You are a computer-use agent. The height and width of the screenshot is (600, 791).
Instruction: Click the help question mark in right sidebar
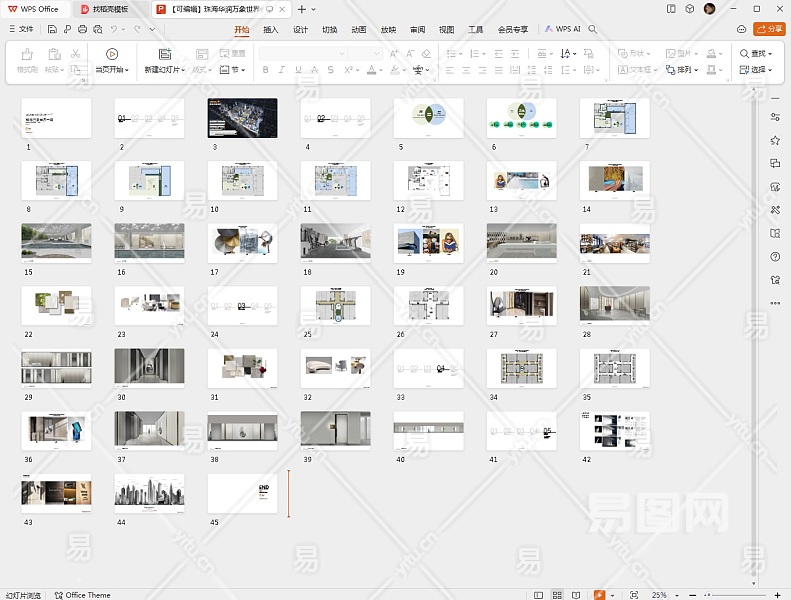click(x=775, y=257)
